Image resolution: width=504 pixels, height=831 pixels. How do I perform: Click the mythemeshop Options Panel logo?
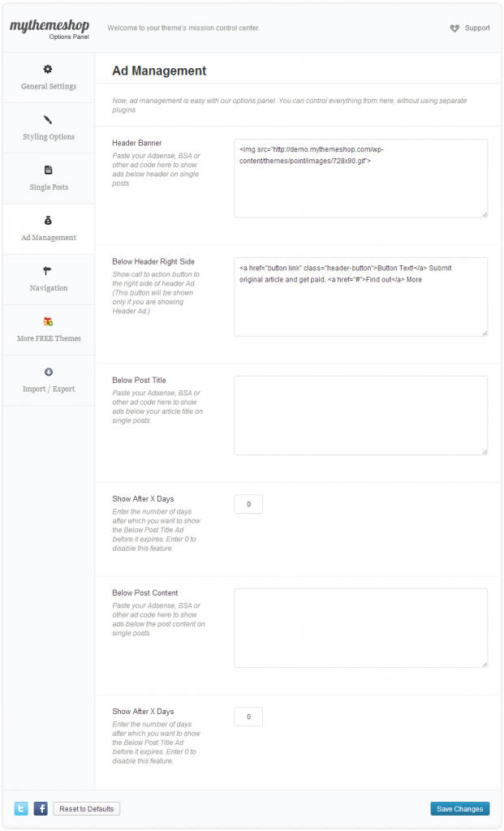tap(47, 28)
